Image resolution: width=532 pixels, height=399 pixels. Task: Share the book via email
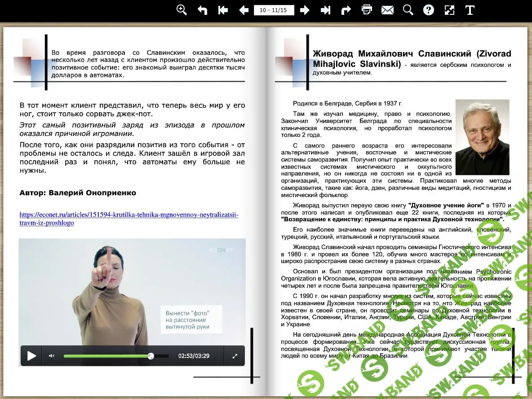pos(387,9)
